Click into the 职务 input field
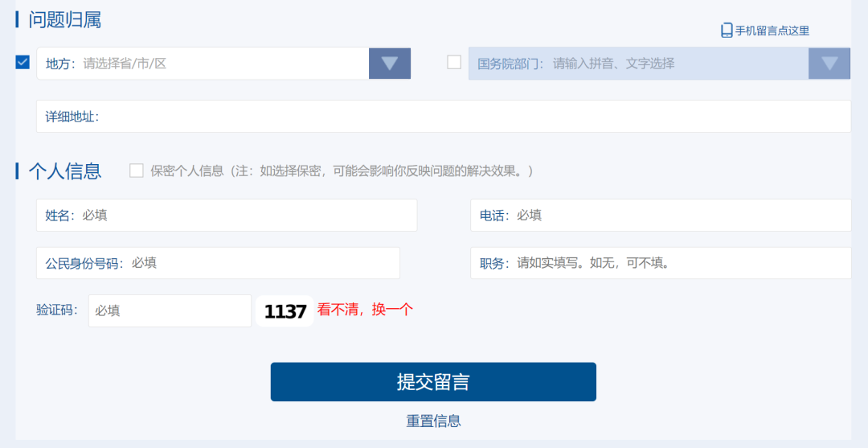 pyautogui.click(x=661, y=263)
